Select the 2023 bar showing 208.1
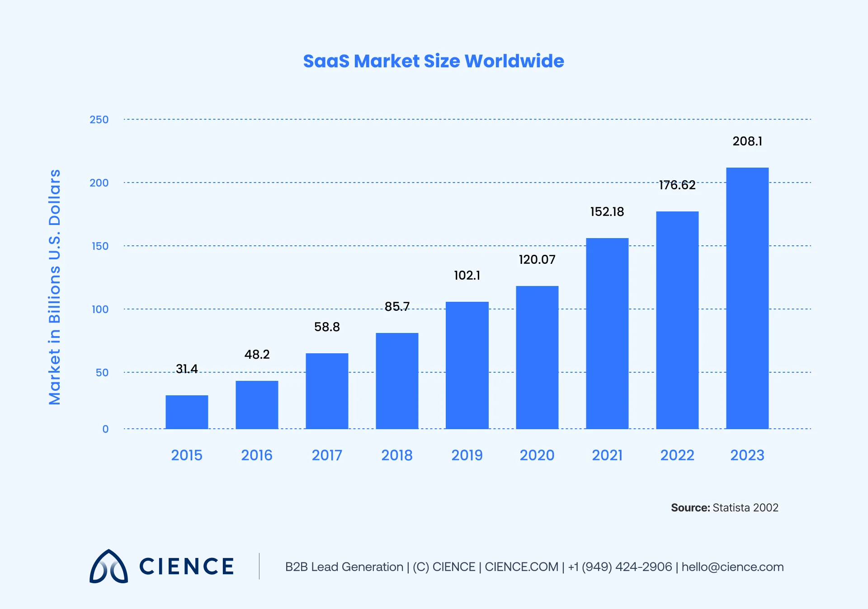Screen dimensions: 868x609 (747, 298)
